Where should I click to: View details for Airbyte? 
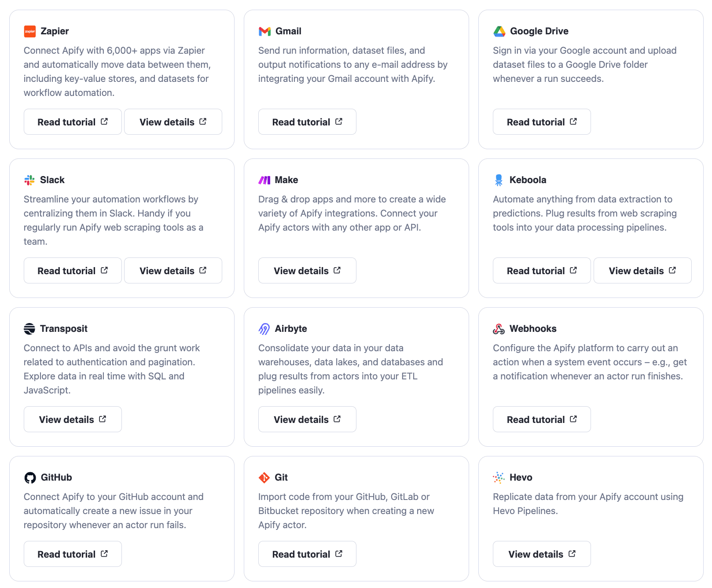tap(307, 419)
